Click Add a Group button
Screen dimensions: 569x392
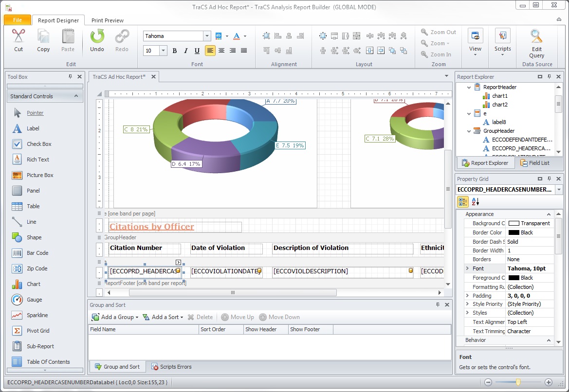(x=115, y=317)
